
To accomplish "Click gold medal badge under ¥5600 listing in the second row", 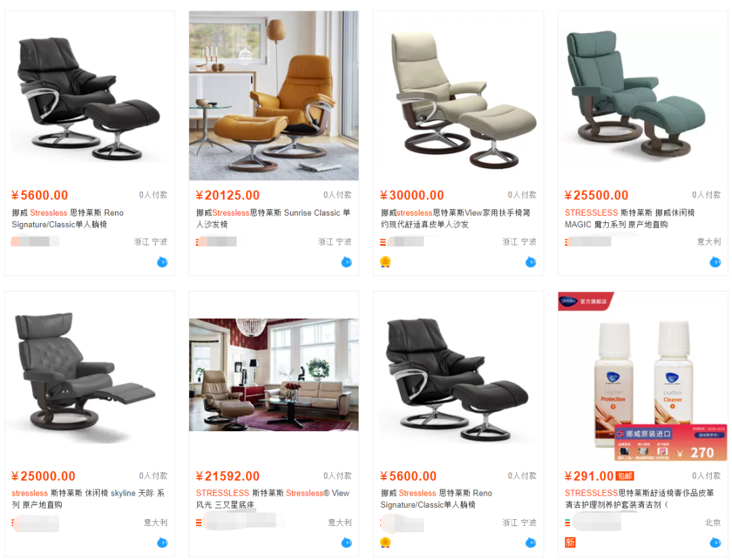I will tap(385, 543).
